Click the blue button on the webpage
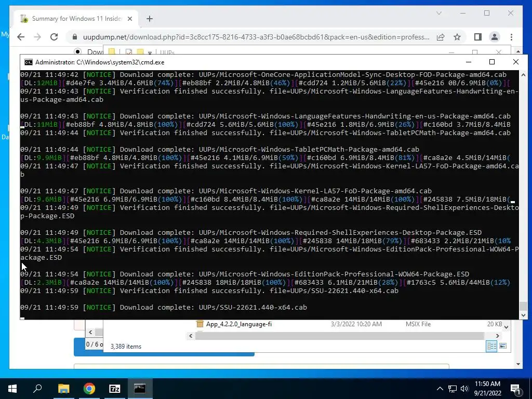 pyautogui.click(x=164, y=353)
